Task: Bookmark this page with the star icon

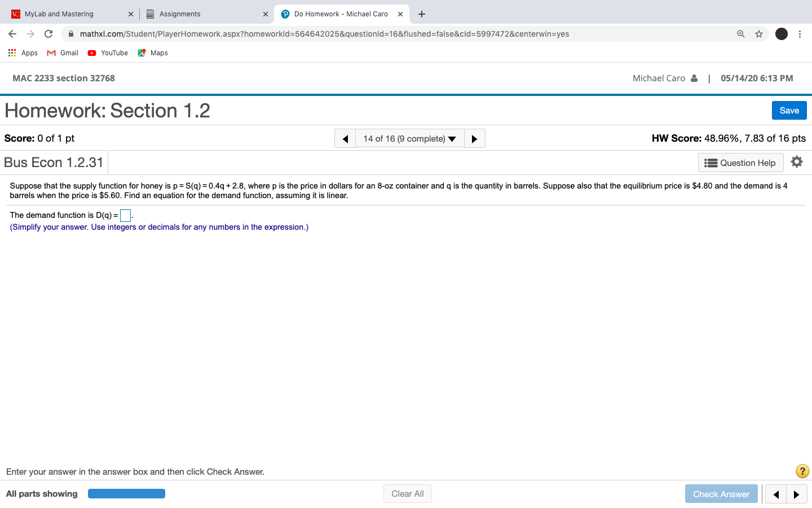Action: pos(758,34)
